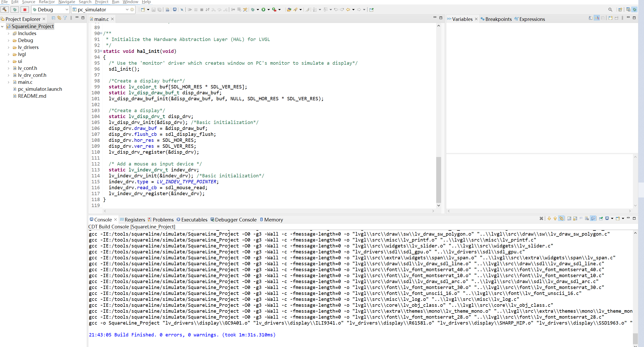Click the bug Debug launch button
The image size is (644, 347).
pos(15,10)
